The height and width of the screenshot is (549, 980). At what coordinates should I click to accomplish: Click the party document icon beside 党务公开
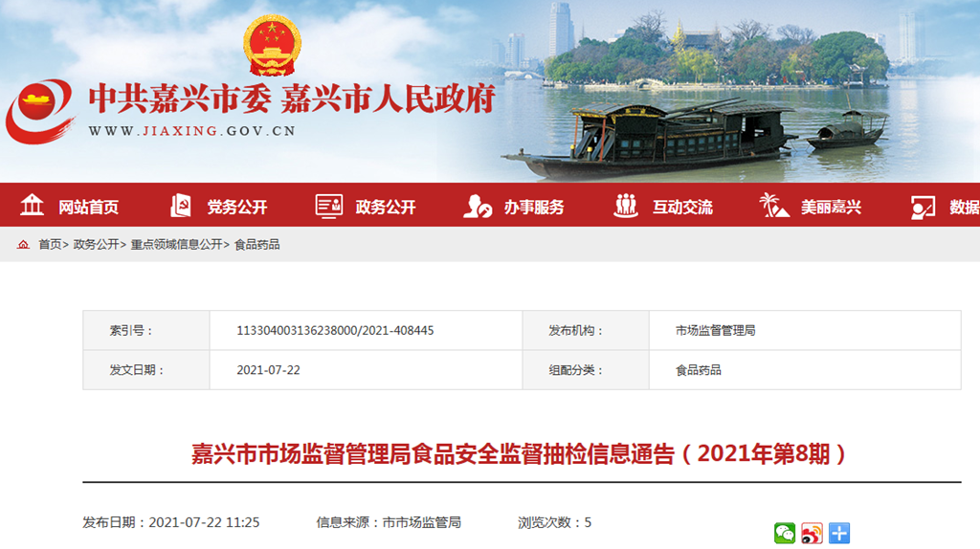click(181, 205)
